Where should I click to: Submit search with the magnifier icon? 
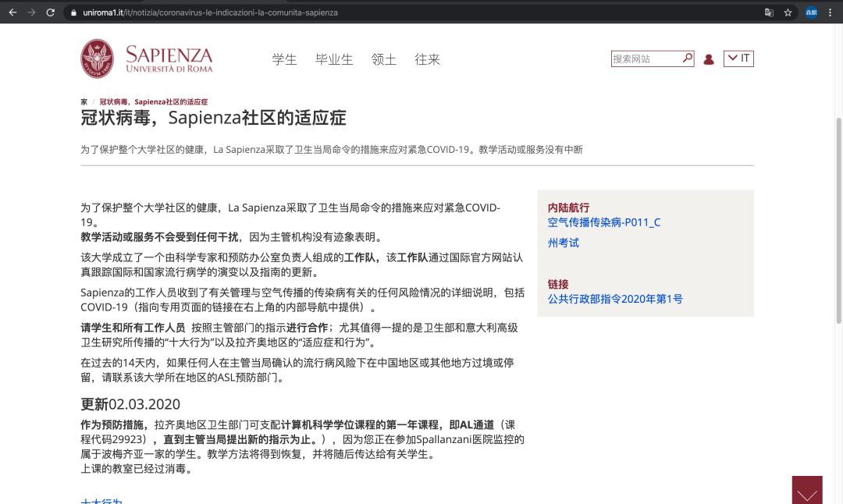click(x=687, y=58)
